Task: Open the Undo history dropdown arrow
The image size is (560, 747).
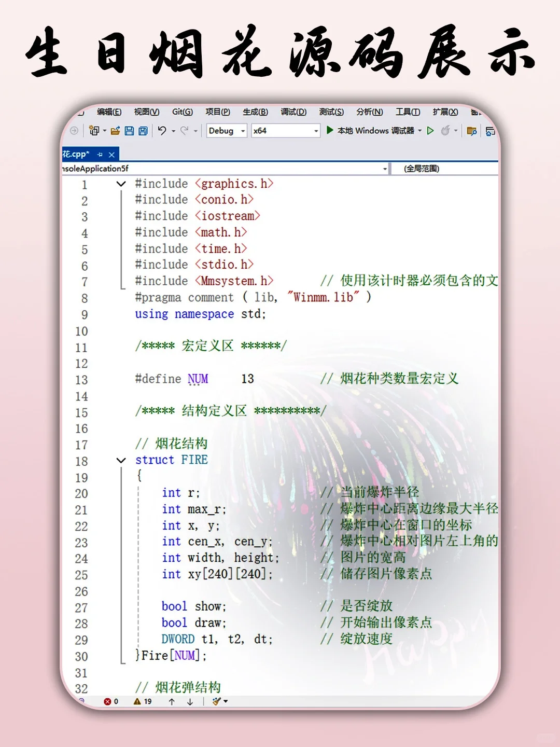Action: 173,131
